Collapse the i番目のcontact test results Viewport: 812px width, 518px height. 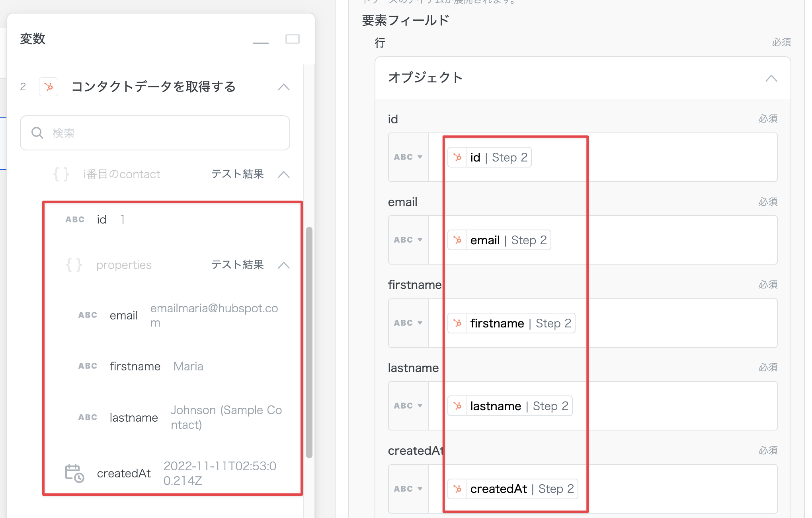click(x=284, y=174)
